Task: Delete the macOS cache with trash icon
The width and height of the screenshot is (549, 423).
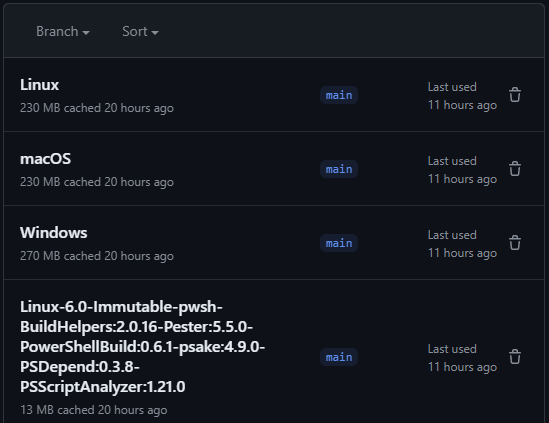Action: 515,169
